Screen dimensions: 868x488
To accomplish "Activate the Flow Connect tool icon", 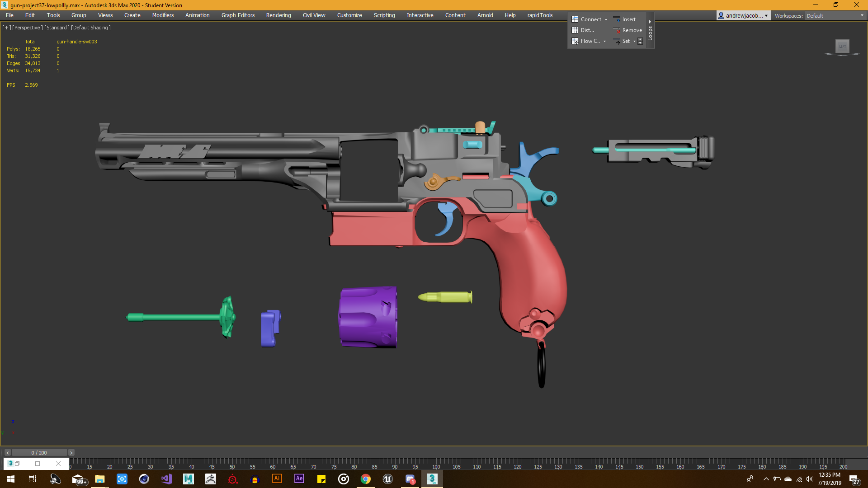I will point(575,41).
